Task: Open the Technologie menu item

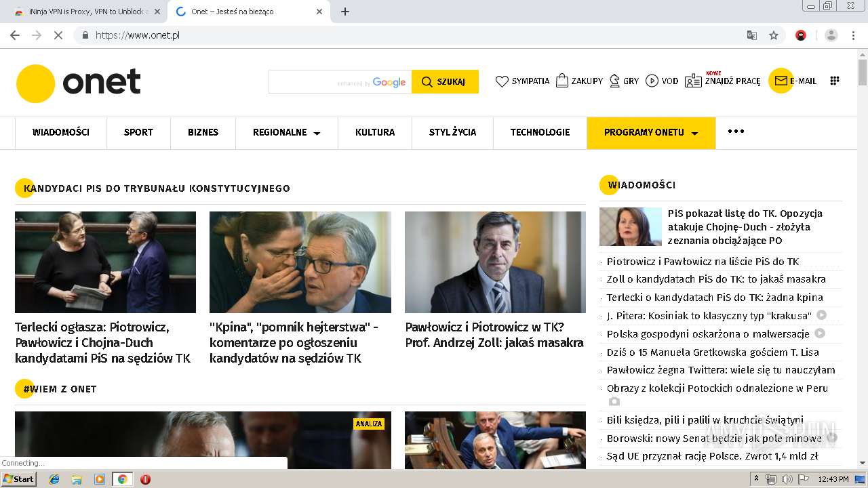Action: click(x=540, y=132)
